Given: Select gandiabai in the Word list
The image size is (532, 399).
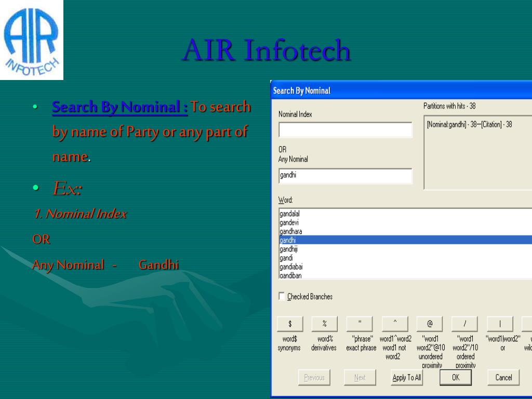Looking at the screenshot, I should [x=405, y=267].
